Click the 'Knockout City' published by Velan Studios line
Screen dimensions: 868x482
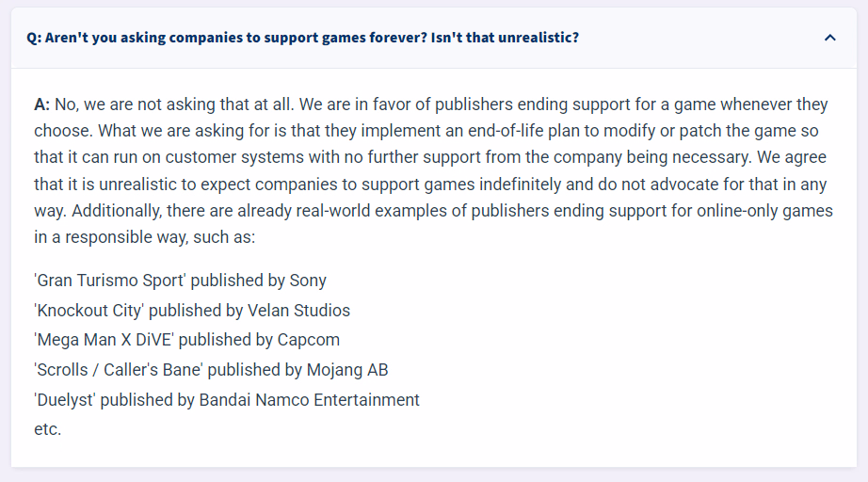(191, 311)
